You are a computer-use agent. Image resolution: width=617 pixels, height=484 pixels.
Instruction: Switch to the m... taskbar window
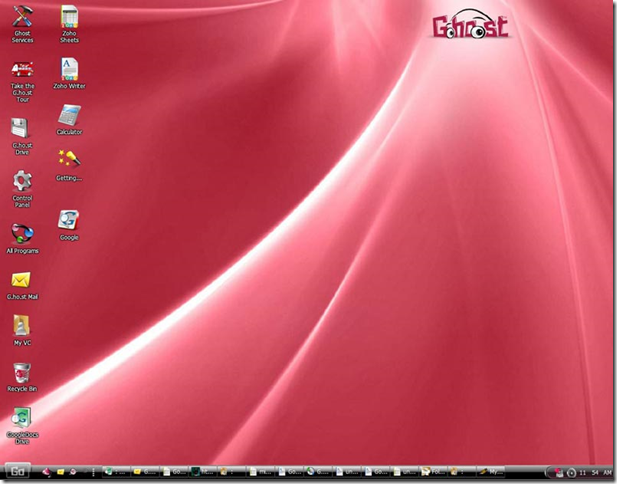pos(260,472)
